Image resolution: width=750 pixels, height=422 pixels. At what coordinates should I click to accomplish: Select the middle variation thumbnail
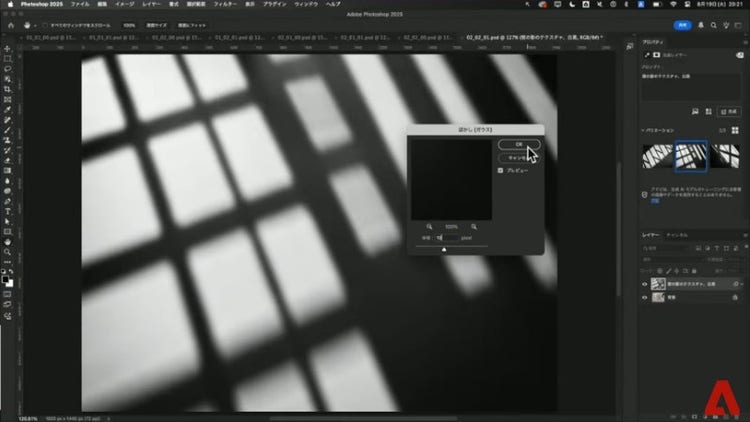pos(690,156)
